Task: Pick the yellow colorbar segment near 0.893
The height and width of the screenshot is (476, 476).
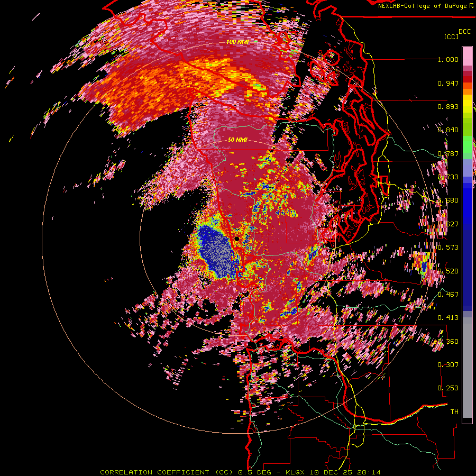Action: (467, 104)
